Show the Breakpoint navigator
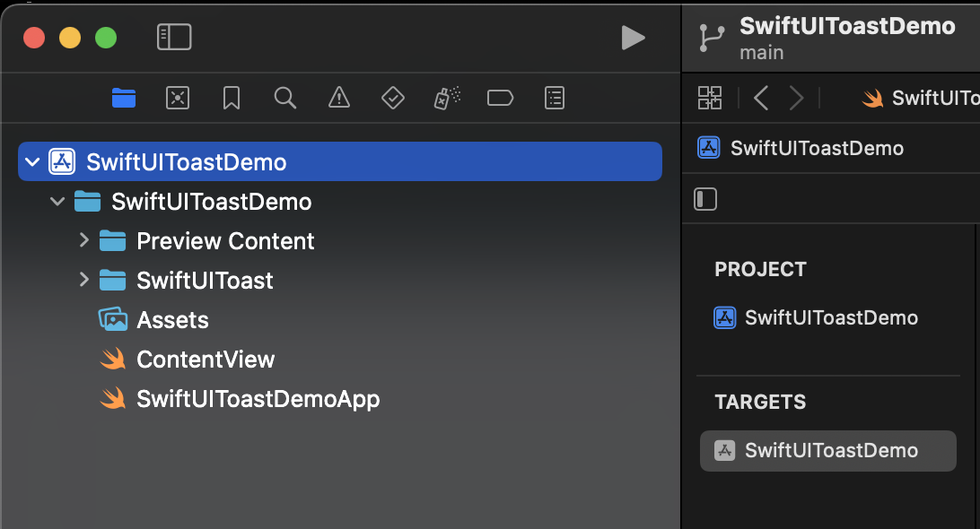The image size is (980, 529). tap(501, 98)
